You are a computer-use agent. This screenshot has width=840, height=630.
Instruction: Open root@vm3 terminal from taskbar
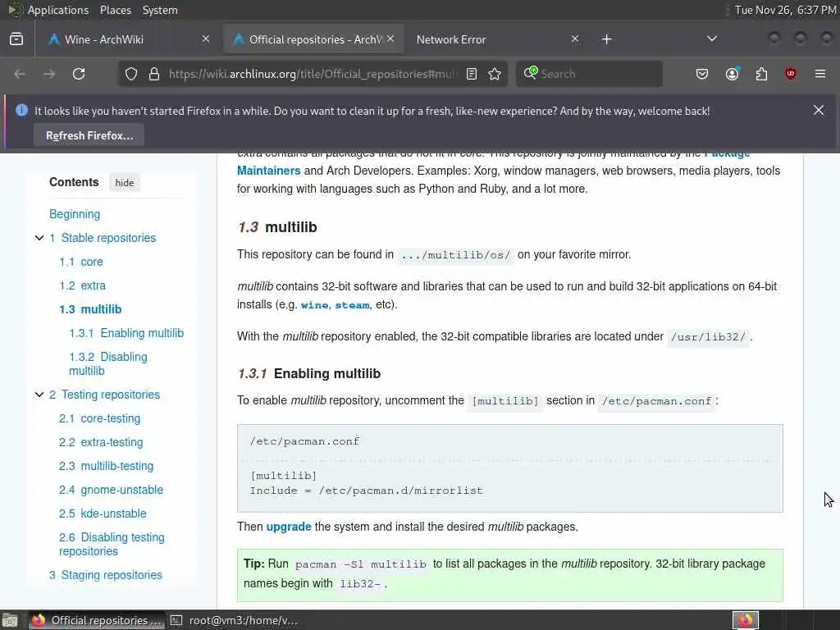click(x=234, y=620)
